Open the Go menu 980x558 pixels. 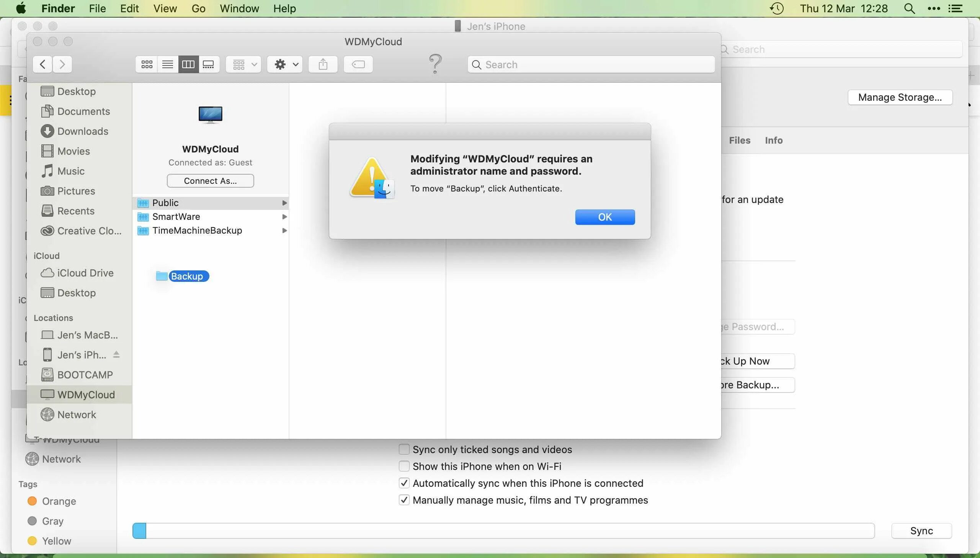198,8
